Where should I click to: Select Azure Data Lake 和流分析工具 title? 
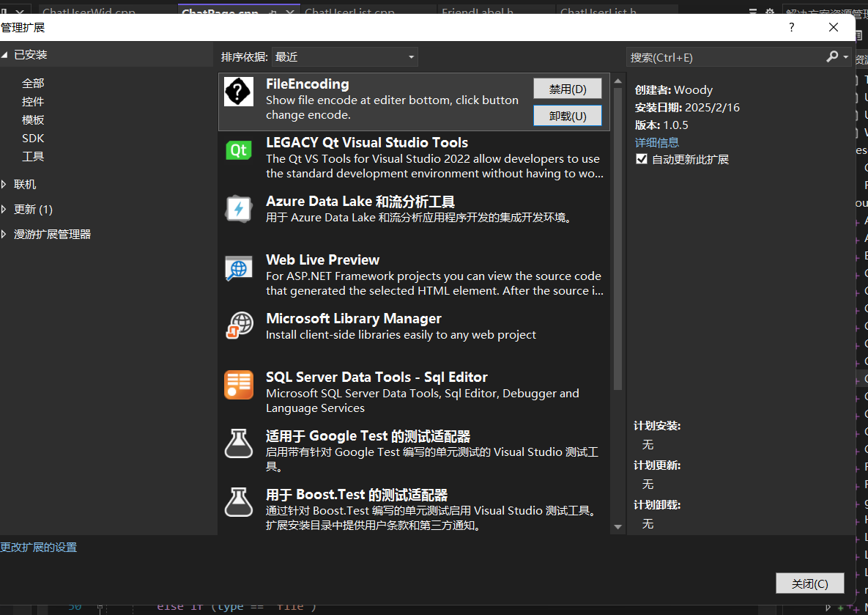pos(360,201)
